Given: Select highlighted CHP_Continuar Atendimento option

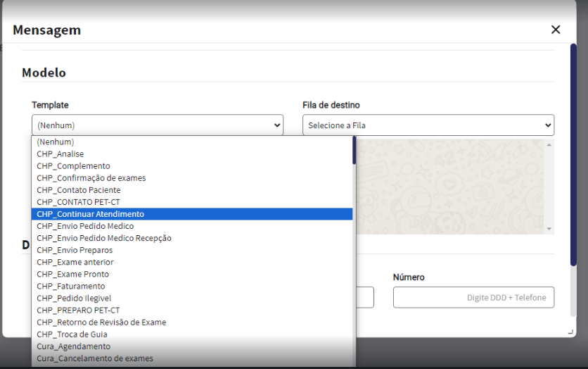Looking at the screenshot, I should (x=192, y=214).
